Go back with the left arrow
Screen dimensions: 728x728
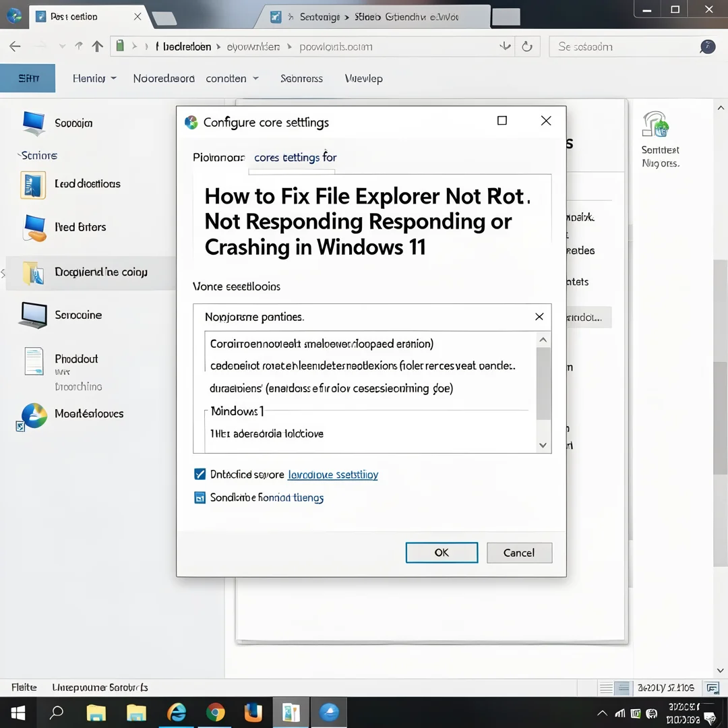tap(15, 47)
